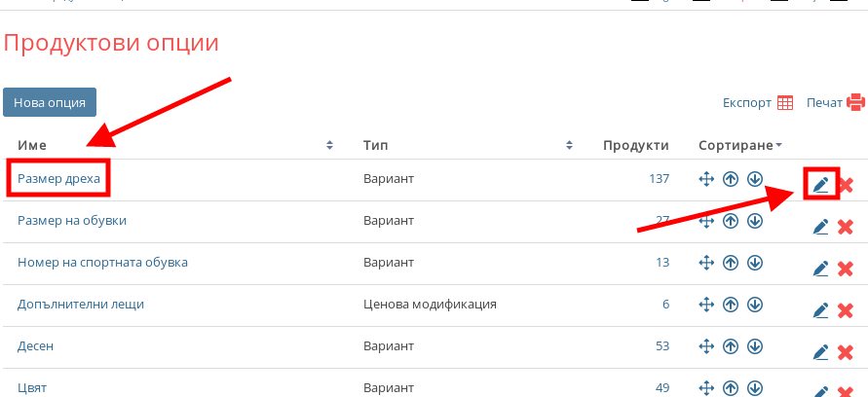The height and width of the screenshot is (397, 868).
Task: Move Десен row down with arrow icon
Action: 755,346
